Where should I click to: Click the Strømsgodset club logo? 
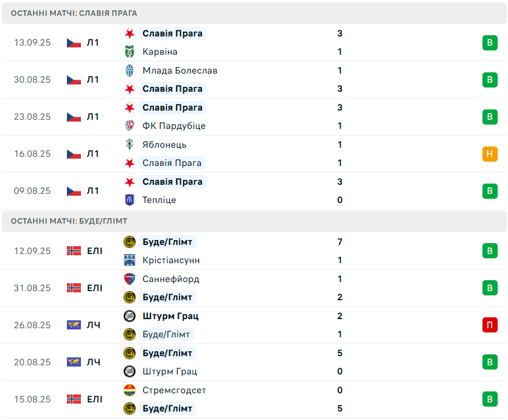tap(129, 390)
